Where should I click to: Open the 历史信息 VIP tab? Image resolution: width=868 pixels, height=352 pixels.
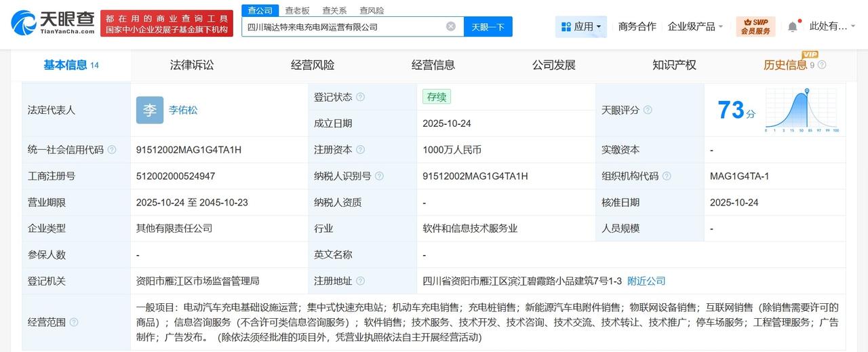(x=785, y=65)
